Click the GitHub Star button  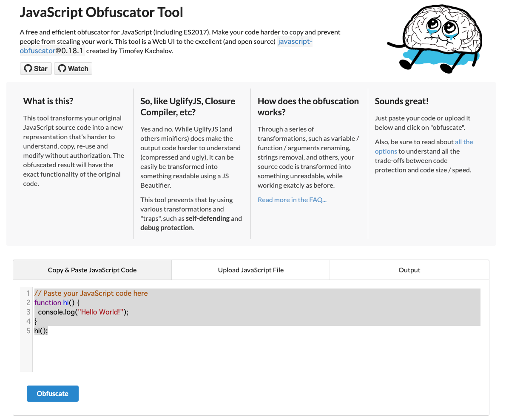[36, 69]
